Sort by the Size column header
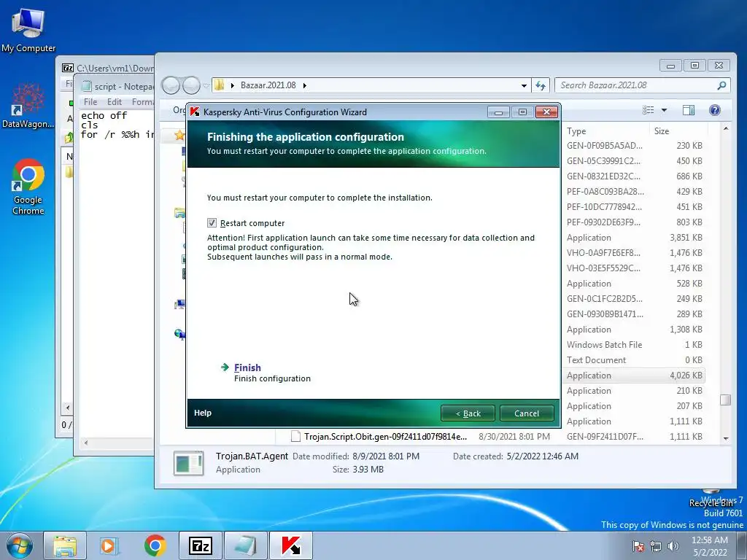Image resolution: width=747 pixels, height=560 pixels. point(678,131)
